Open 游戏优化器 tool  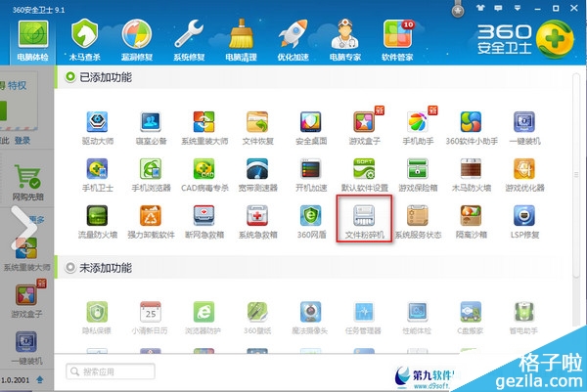point(524,175)
